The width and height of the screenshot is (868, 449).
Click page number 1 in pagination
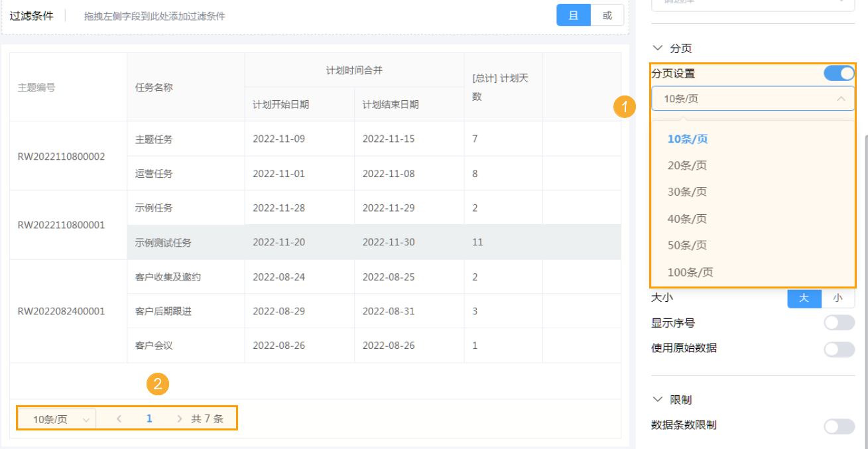(x=149, y=418)
